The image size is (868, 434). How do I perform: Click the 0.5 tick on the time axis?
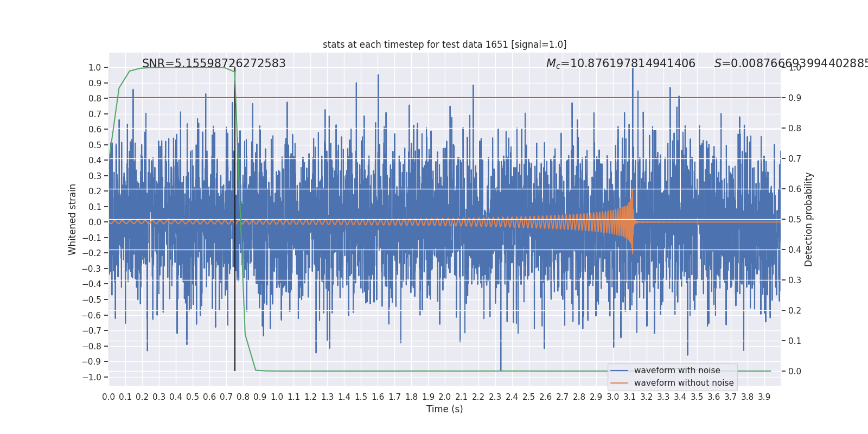(193, 397)
